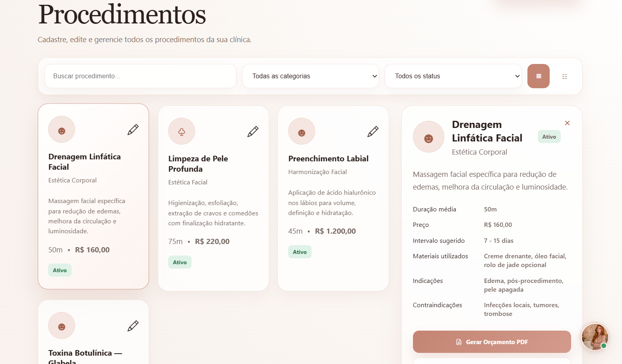Click the R$ 1.200,00 price
The width and height of the screenshot is (622, 364).
(335, 231)
